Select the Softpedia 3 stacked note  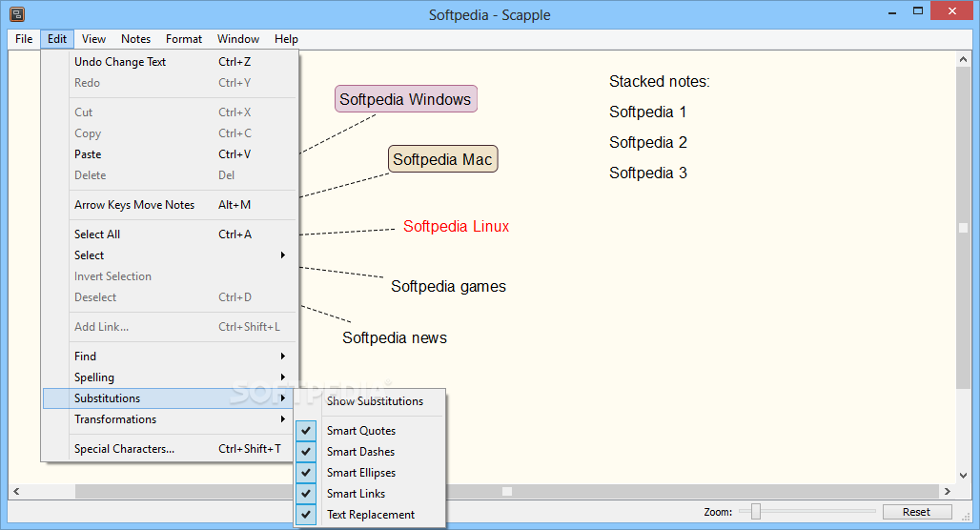click(648, 173)
